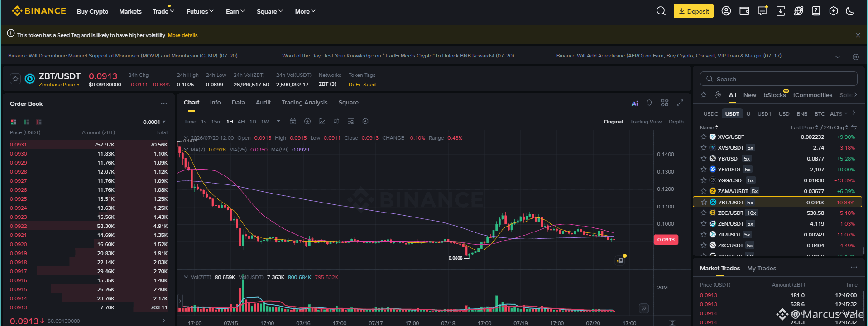Click the chart order list icon near price axis

coord(620,260)
